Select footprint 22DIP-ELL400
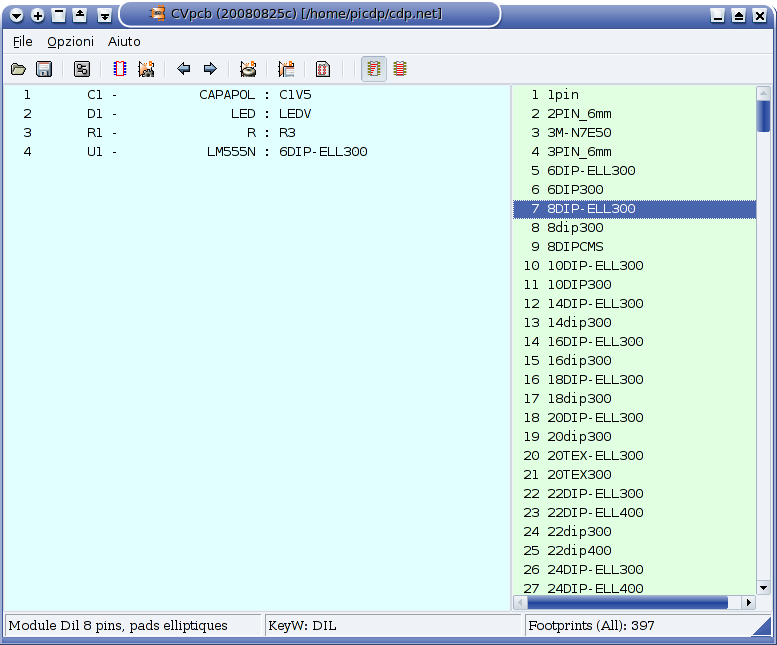777x645 pixels. [634, 512]
